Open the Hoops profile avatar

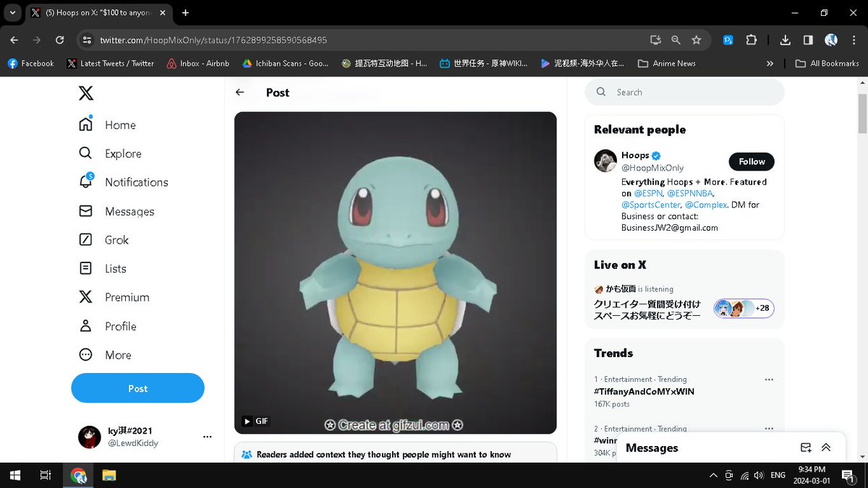pyautogui.click(x=605, y=160)
